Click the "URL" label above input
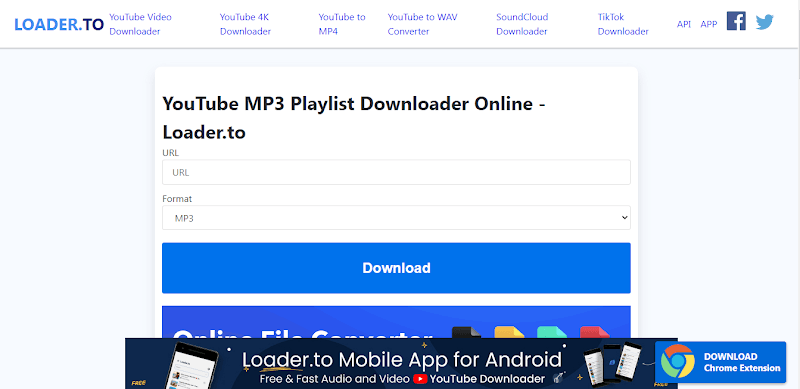This screenshot has width=800, height=389. 170,153
